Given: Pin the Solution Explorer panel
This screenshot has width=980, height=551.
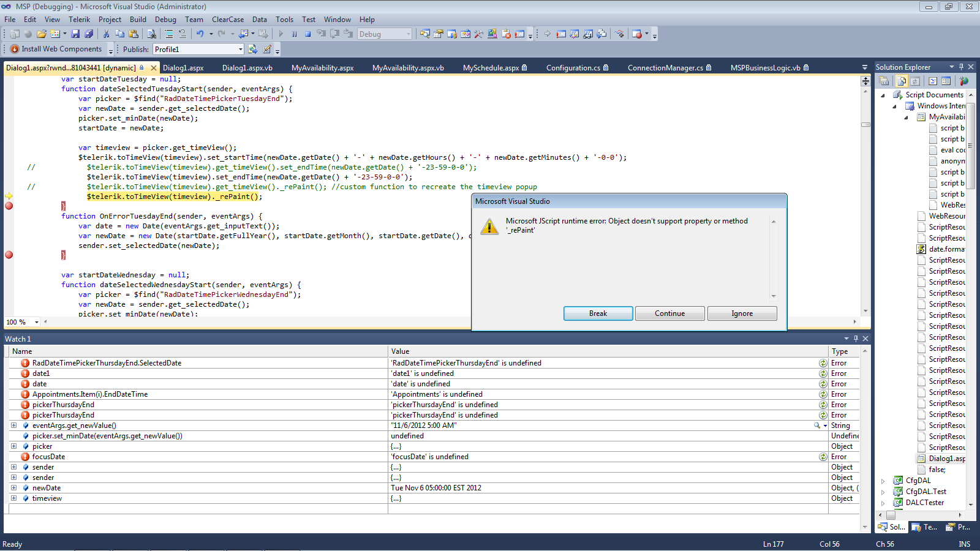Looking at the screenshot, I should click(961, 67).
